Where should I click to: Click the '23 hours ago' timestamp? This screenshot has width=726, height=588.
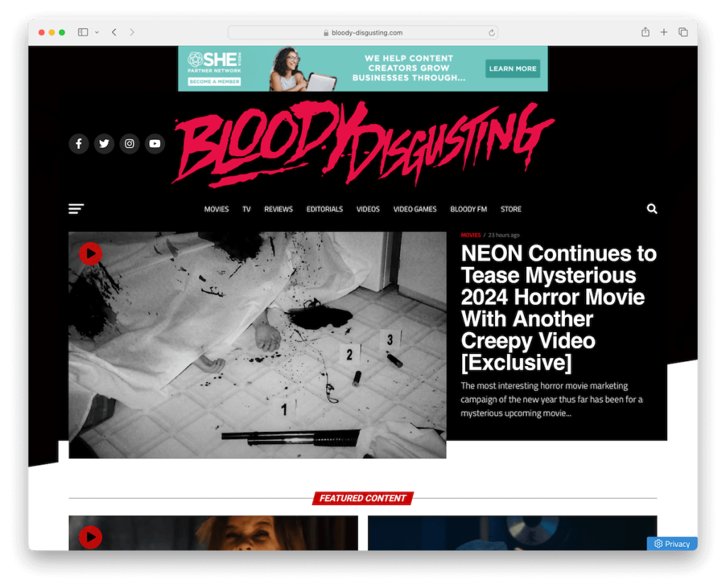point(504,235)
